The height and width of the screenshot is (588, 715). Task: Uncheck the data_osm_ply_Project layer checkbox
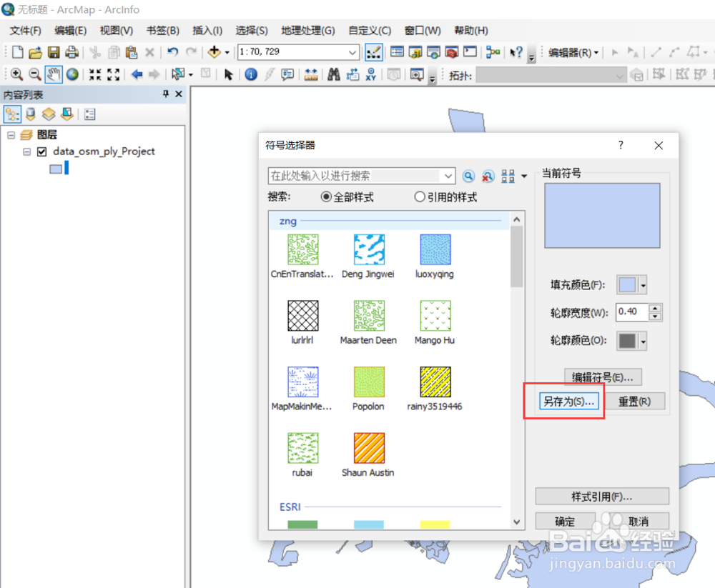(x=41, y=151)
